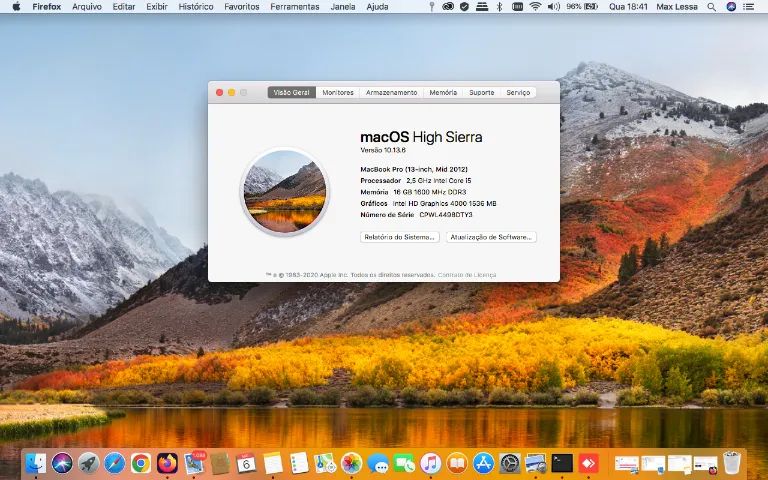
Task: Restore the minimized window beside the Trash
Action: (706, 464)
